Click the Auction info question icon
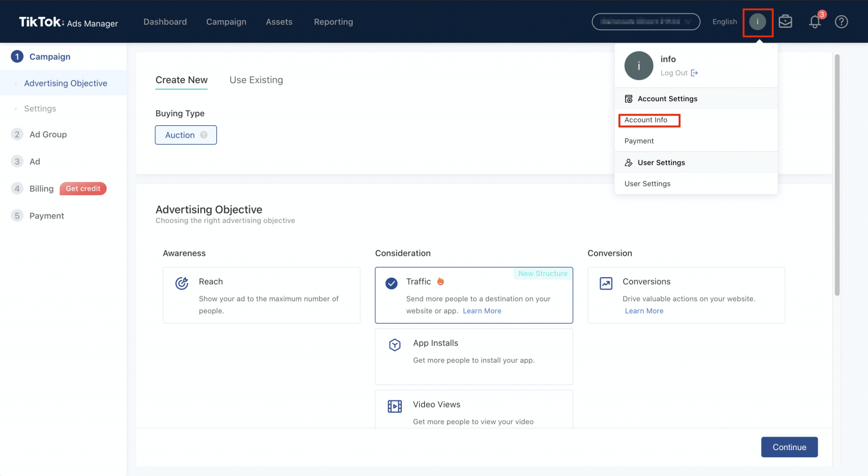Image resolution: width=868 pixels, height=476 pixels. click(x=204, y=135)
